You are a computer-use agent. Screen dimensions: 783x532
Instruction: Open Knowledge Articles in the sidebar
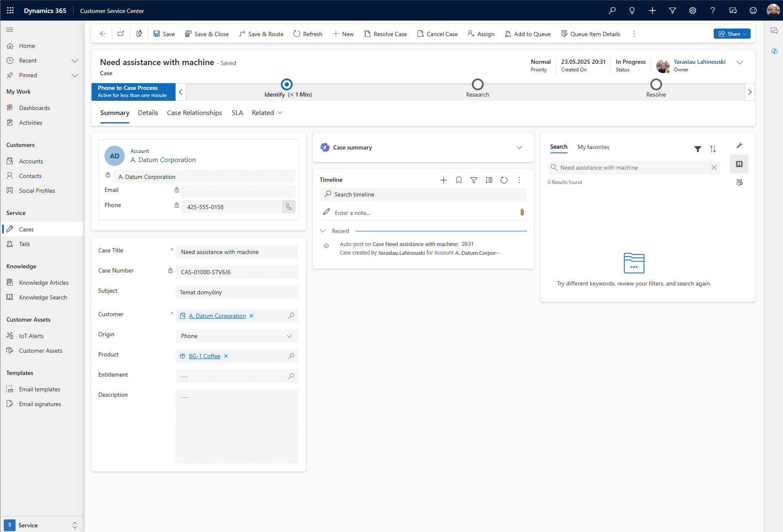pos(44,283)
